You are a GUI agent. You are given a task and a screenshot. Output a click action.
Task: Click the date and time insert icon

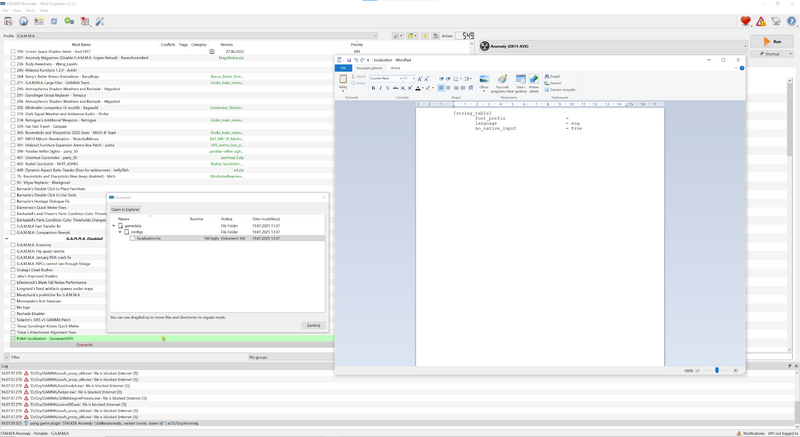(x=520, y=82)
